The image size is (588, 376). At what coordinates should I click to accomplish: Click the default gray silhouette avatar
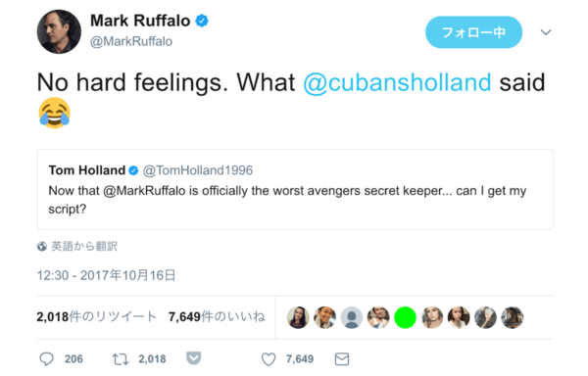click(x=352, y=317)
